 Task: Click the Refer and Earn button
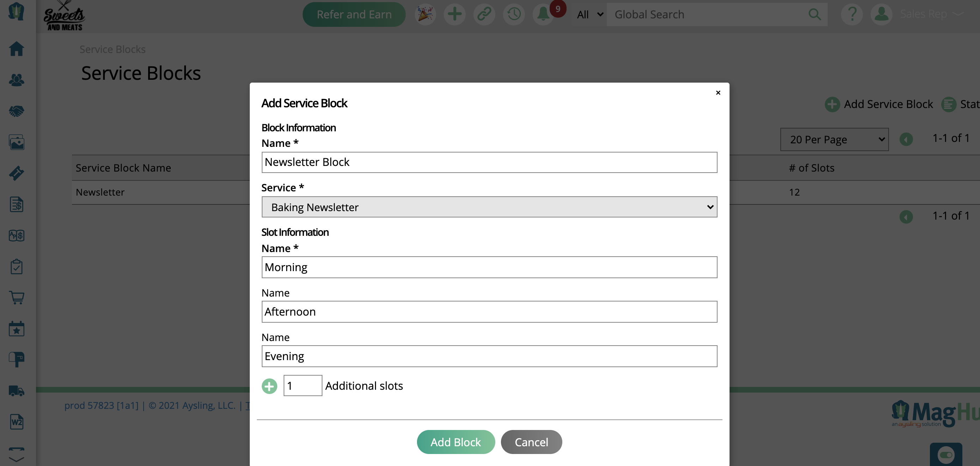tap(353, 14)
